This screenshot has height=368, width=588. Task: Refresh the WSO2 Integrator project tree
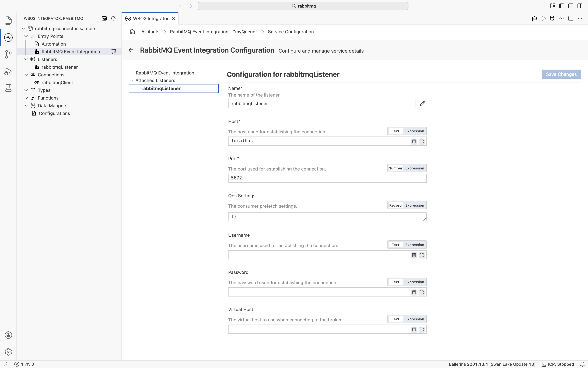tap(113, 18)
